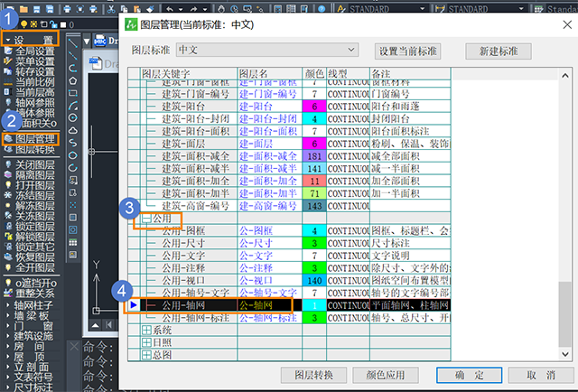Click the blue Help question mark icon
578x392 pixels.
(x=322, y=9)
